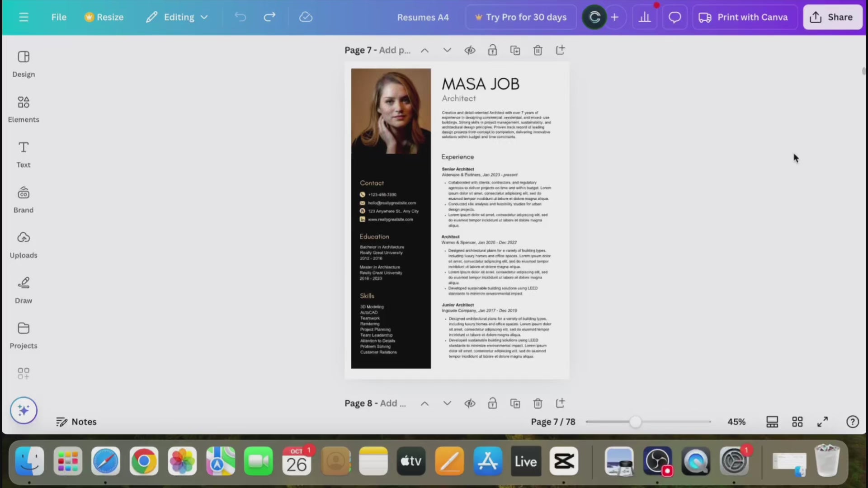The image size is (868, 488).
Task: Click the vertical scrollbar thumb
Action: point(864,71)
